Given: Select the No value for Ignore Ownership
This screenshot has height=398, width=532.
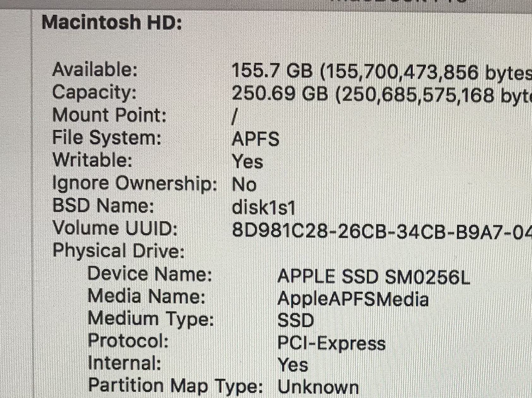Looking at the screenshot, I should 244,184.
